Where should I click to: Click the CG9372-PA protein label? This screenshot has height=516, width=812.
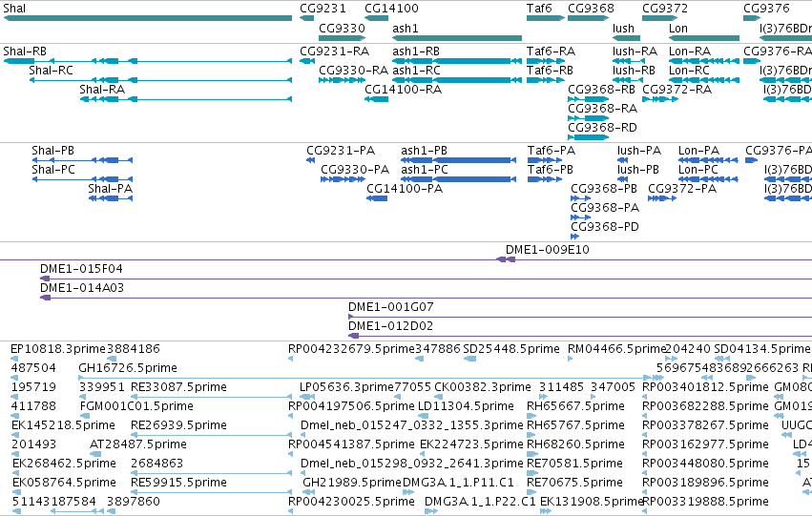click(x=682, y=189)
